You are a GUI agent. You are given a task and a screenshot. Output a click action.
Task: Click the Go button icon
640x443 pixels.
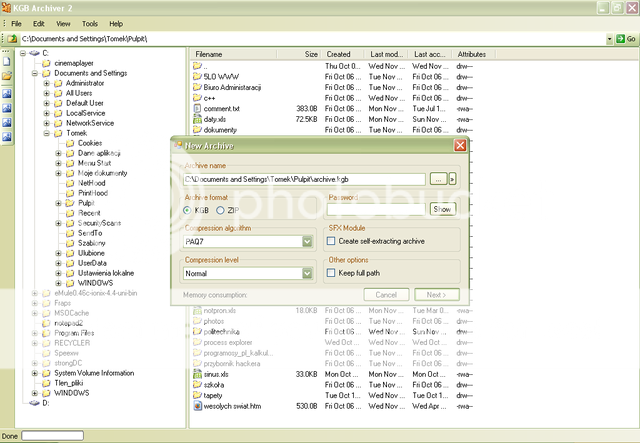pyautogui.click(x=620, y=39)
